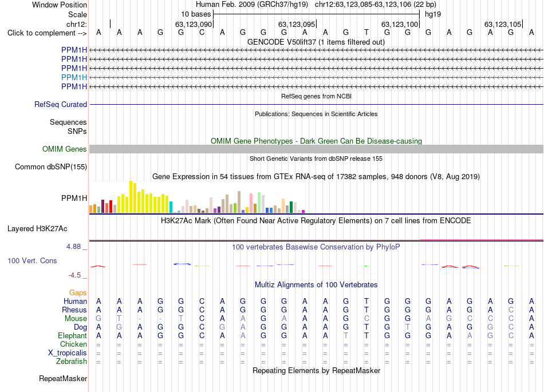Click the pink GTEx expression bar
This screenshot has width=544, height=392.
(x=251, y=203)
